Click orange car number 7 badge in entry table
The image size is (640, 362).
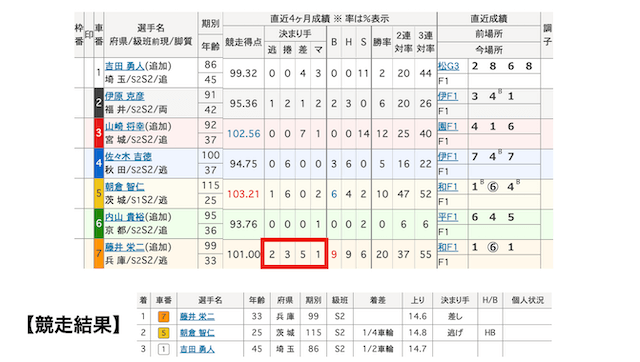click(99, 254)
